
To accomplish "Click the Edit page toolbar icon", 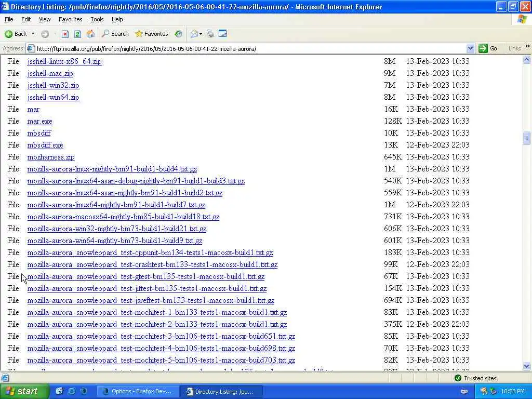I will 223,34.
